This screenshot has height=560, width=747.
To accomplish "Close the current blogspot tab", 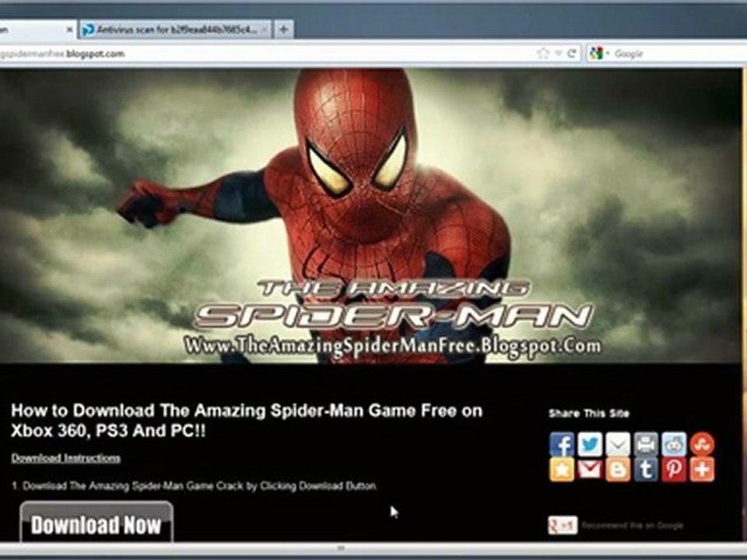I will point(69,30).
